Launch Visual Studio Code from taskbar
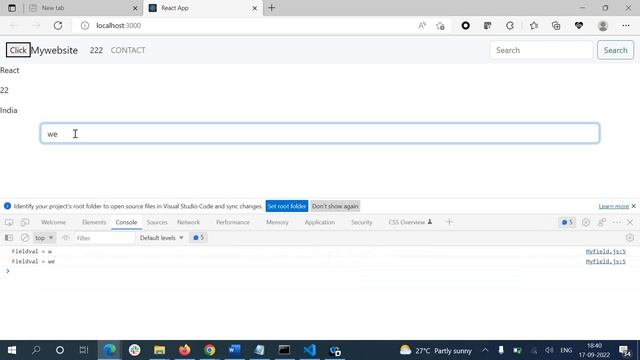The width and height of the screenshot is (640, 360). pyautogui.click(x=310, y=350)
